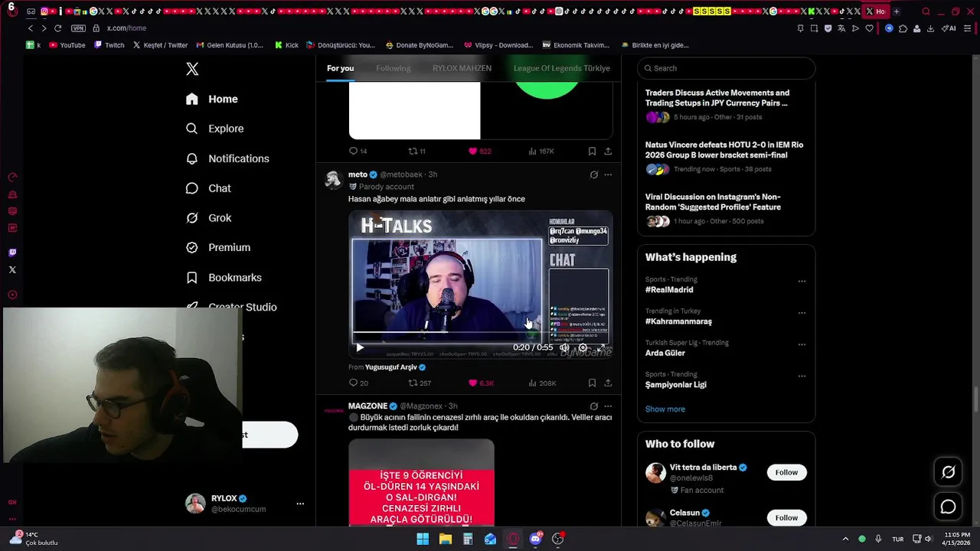Open the X logo home link

tap(192, 69)
